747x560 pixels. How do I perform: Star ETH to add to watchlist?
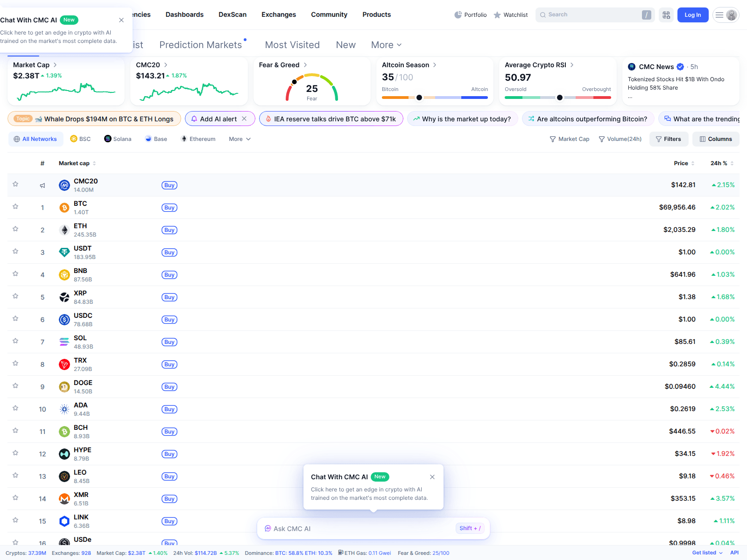click(15, 229)
